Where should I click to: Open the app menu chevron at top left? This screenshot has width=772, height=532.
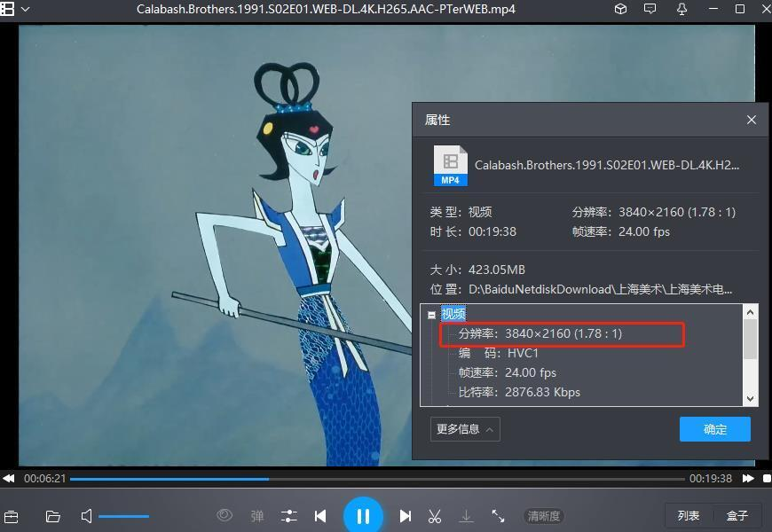click(25, 9)
